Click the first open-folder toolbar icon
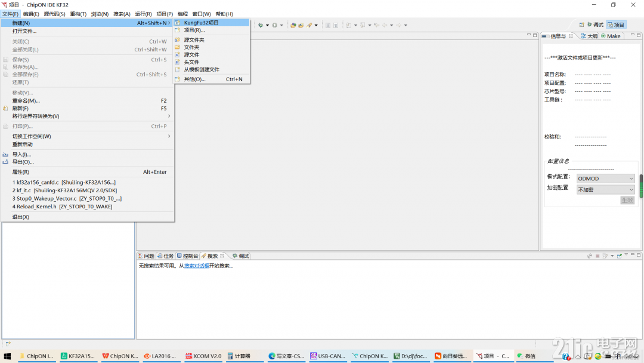 293,25
